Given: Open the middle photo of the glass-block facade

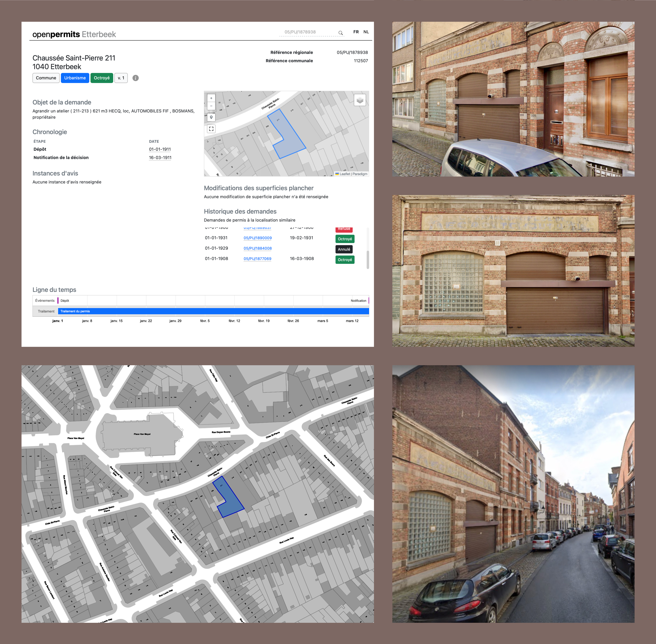Looking at the screenshot, I should tap(513, 271).
